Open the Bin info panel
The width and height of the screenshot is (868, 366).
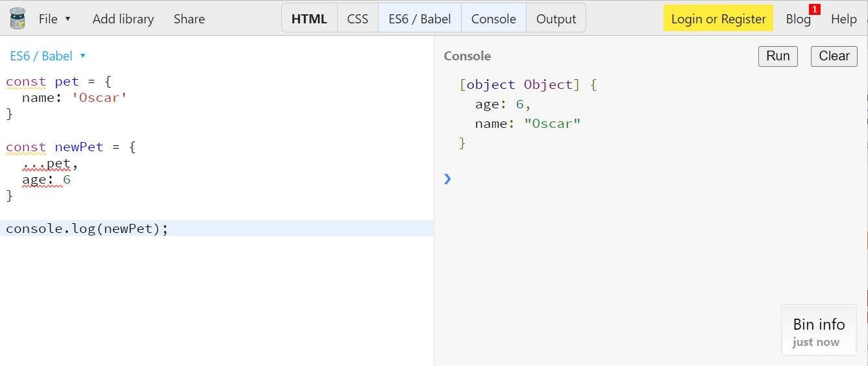click(x=819, y=331)
